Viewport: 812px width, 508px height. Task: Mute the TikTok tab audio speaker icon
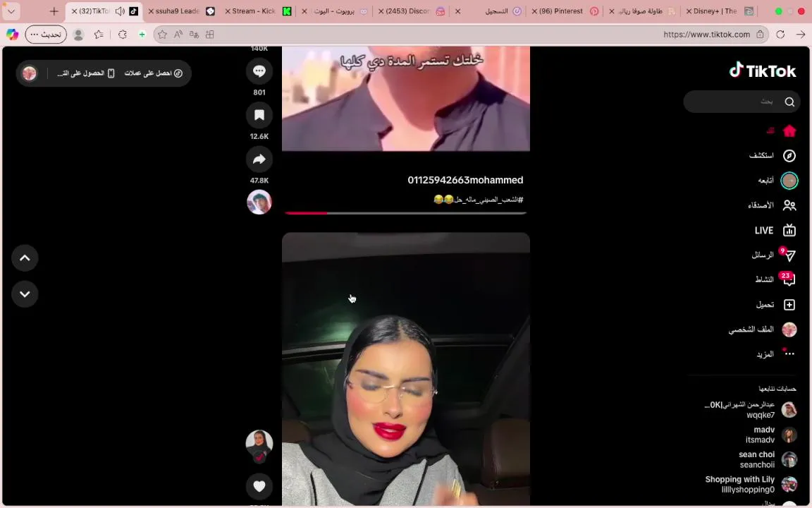tap(120, 11)
